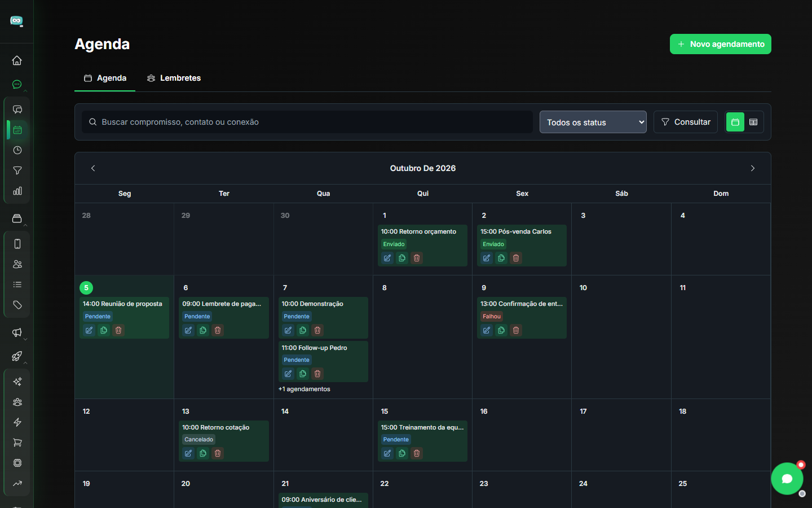This screenshot has height=508, width=812.
Task: Switch to list table view mode
Action: pos(753,122)
